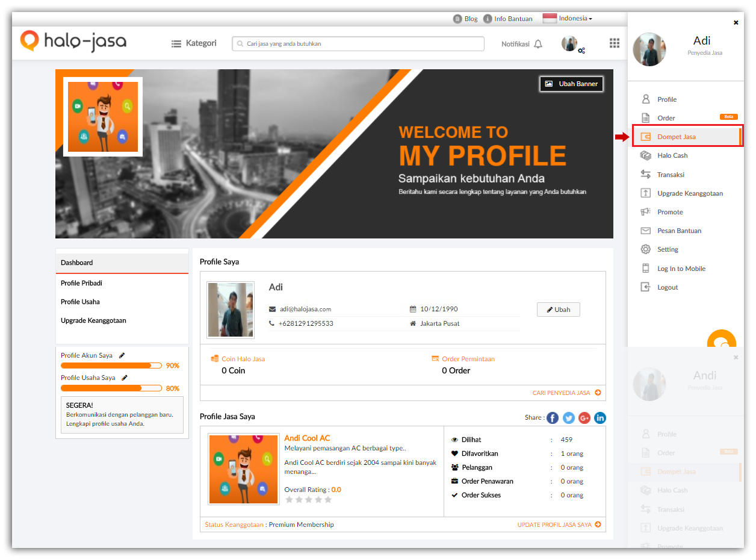
Task: Click the Andi Cool AC service thumbnail
Action: [x=244, y=469]
